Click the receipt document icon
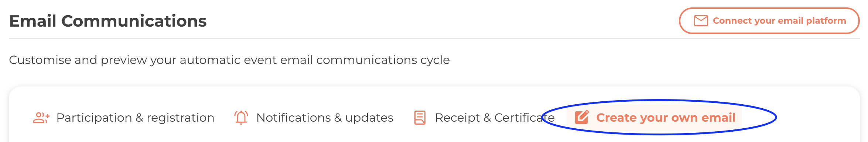Image resolution: width=868 pixels, height=142 pixels. 420,118
